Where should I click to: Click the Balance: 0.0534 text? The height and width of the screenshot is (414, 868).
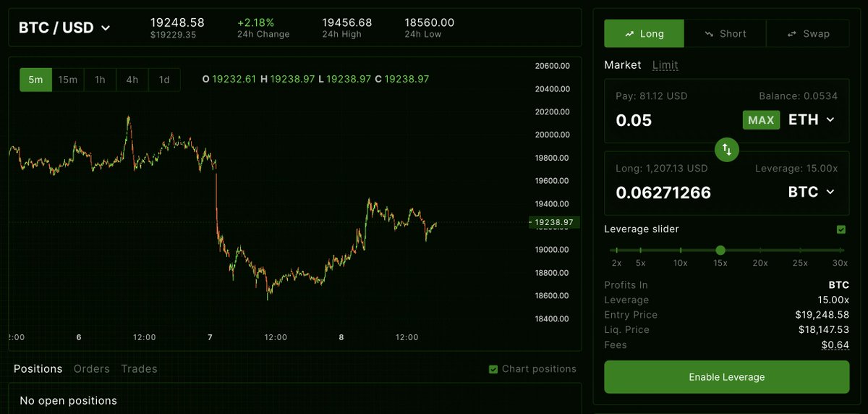click(x=799, y=96)
